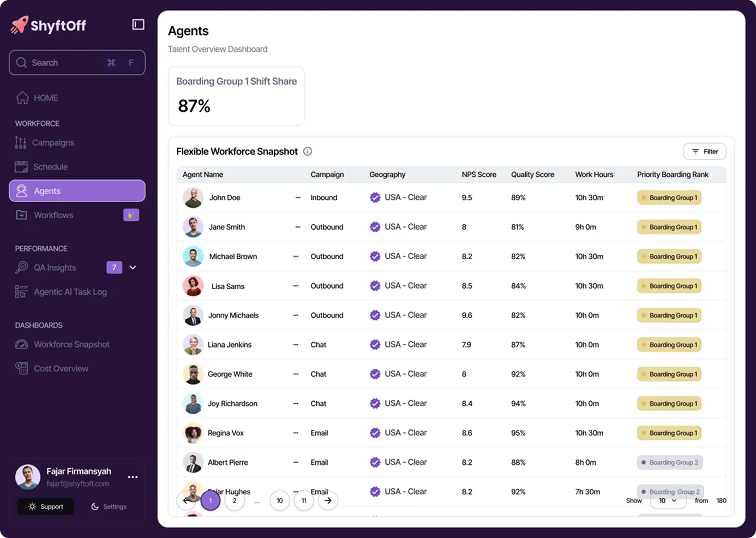The image size is (756, 538).
Task: Open Jonny Michaels' row options menu
Action: 296,315
